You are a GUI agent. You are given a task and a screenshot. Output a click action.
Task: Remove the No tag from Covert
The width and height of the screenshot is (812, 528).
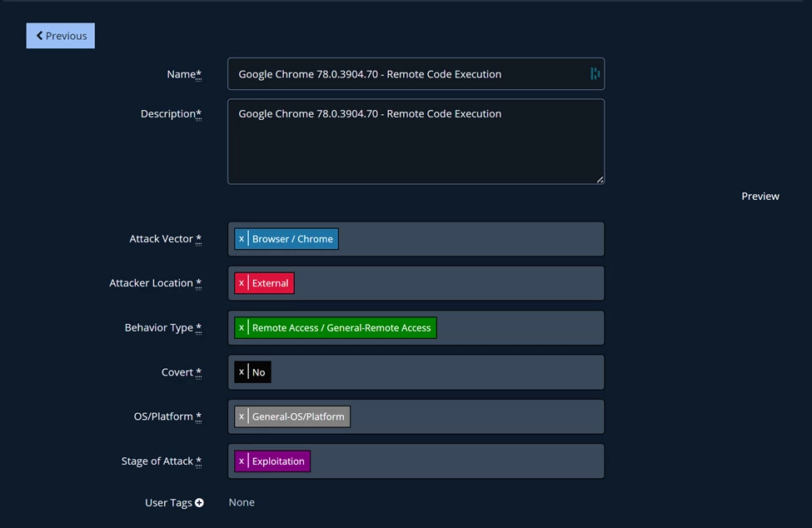point(242,372)
